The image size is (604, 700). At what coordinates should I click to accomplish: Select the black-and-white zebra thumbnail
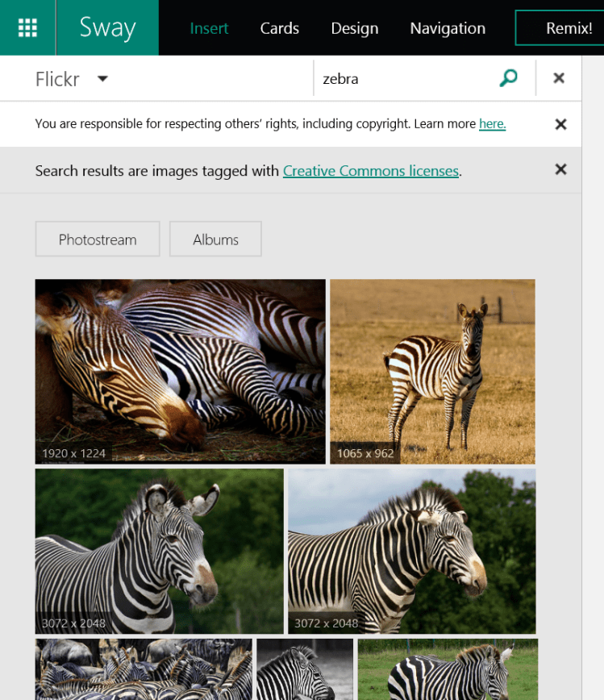coord(305,669)
